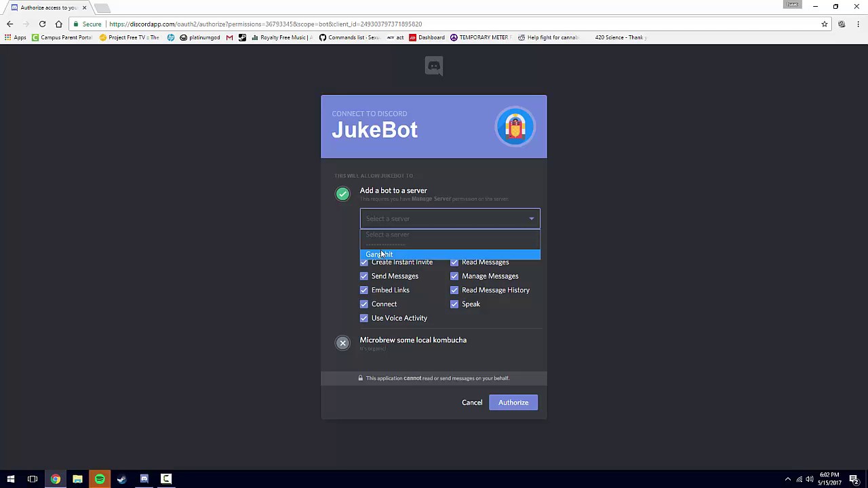The image size is (868, 488).
Task: Click the address bar URL
Action: point(265,24)
